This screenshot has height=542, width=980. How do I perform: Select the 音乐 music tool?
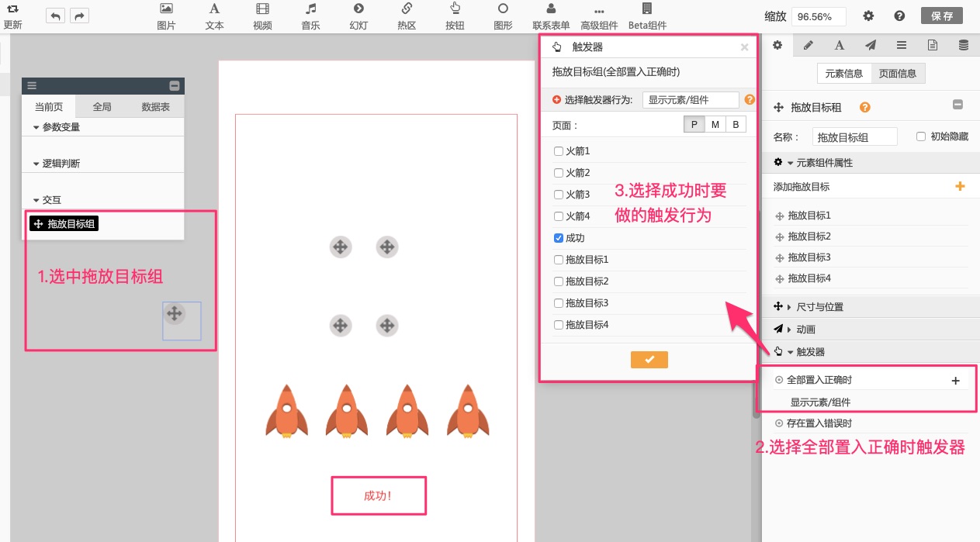coord(310,16)
